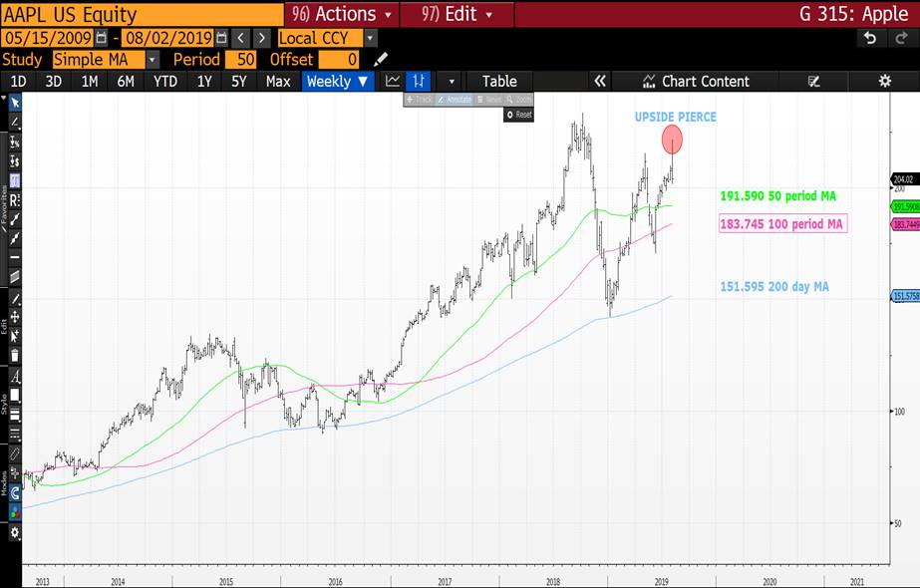The height and width of the screenshot is (588, 920).
Task: Open the Local CCY currency dropdown
Action: pyautogui.click(x=327, y=38)
